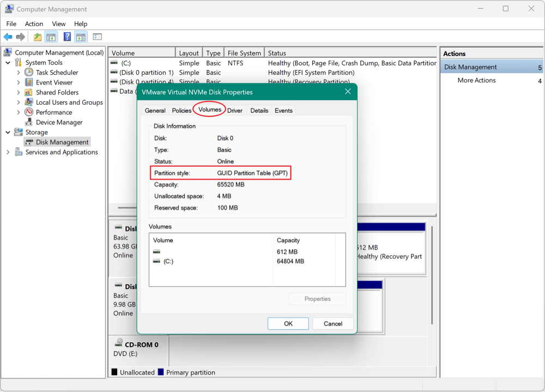Screen dimensions: 545x392
Task: Select Device Manager in the console tree
Action: pyautogui.click(x=59, y=122)
